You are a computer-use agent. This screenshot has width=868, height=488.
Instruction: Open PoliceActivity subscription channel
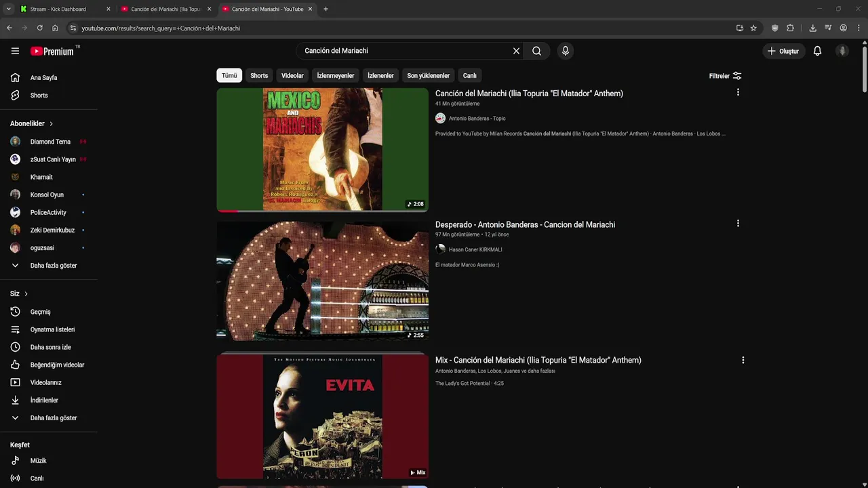click(x=49, y=212)
